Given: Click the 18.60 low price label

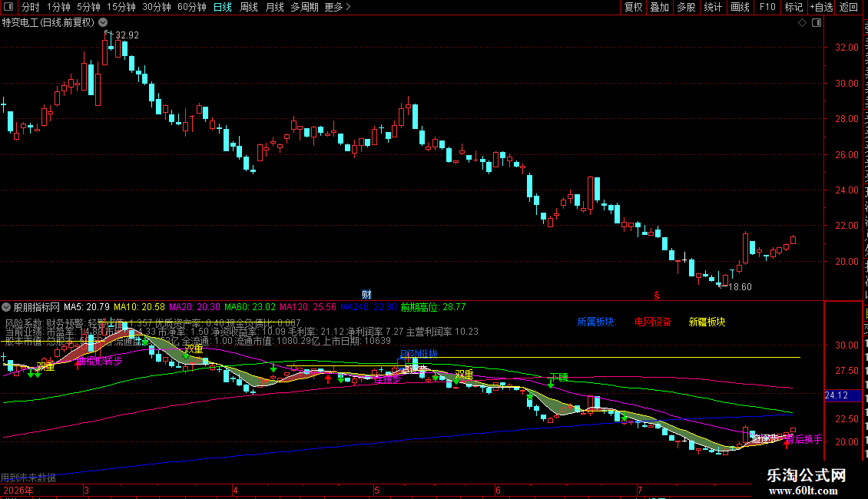Looking at the screenshot, I should pos(740,287).
